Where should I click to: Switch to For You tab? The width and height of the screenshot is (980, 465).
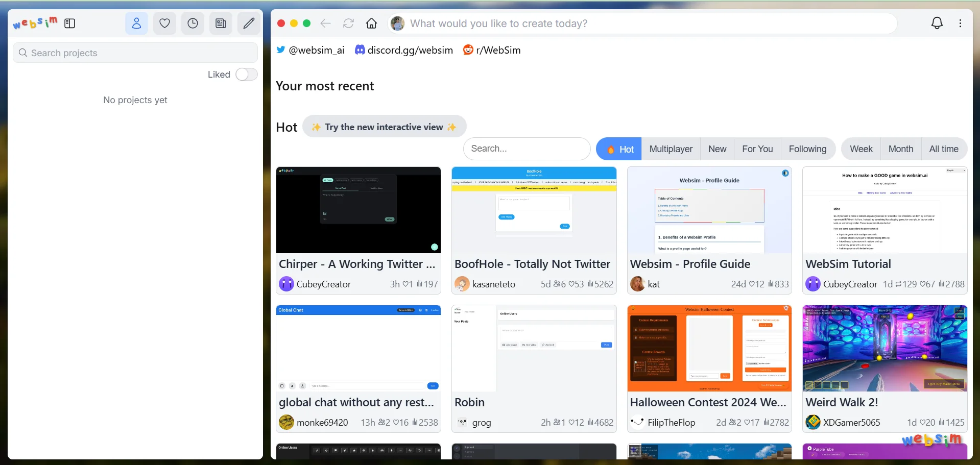click(757, 149)
